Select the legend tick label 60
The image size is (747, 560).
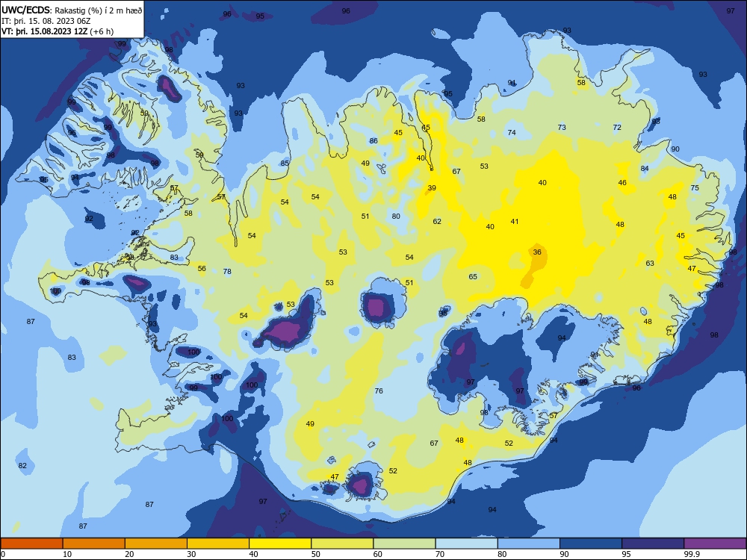[378, 554]
